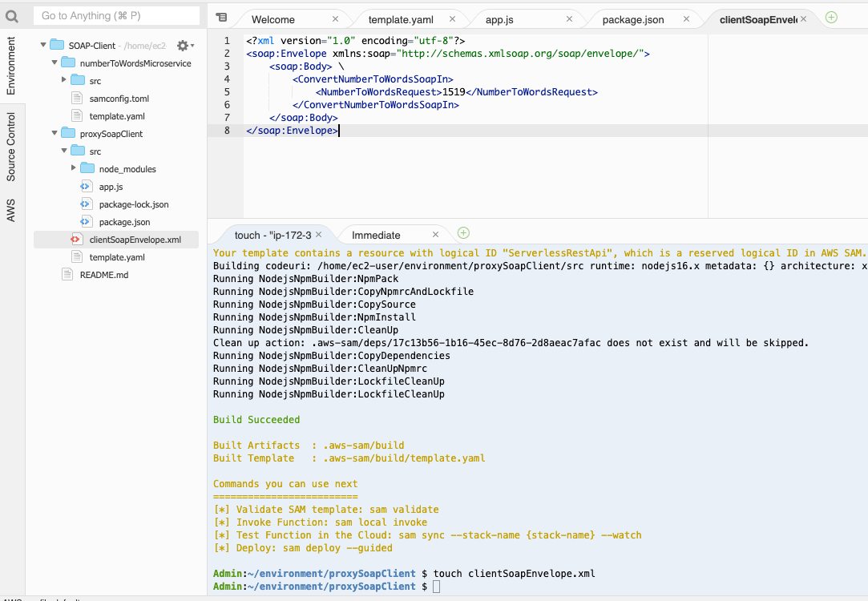Switch to the template.yaml editor tab
868x601 pixels.
(x=399, y=19)
